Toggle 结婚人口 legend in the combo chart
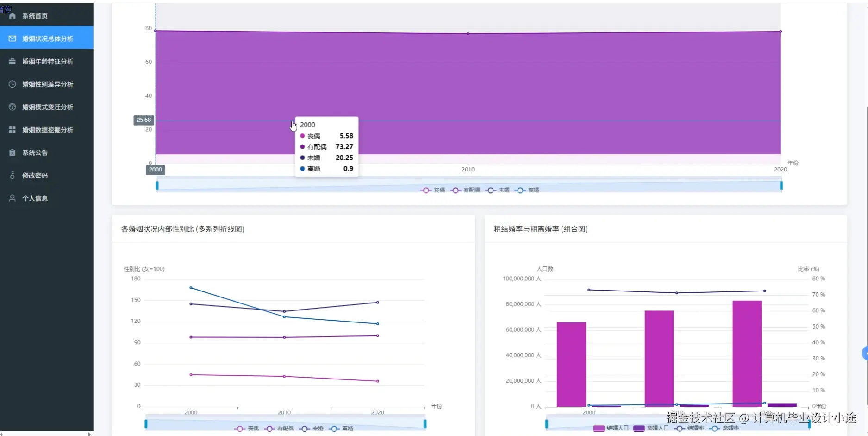 [611, 428]
